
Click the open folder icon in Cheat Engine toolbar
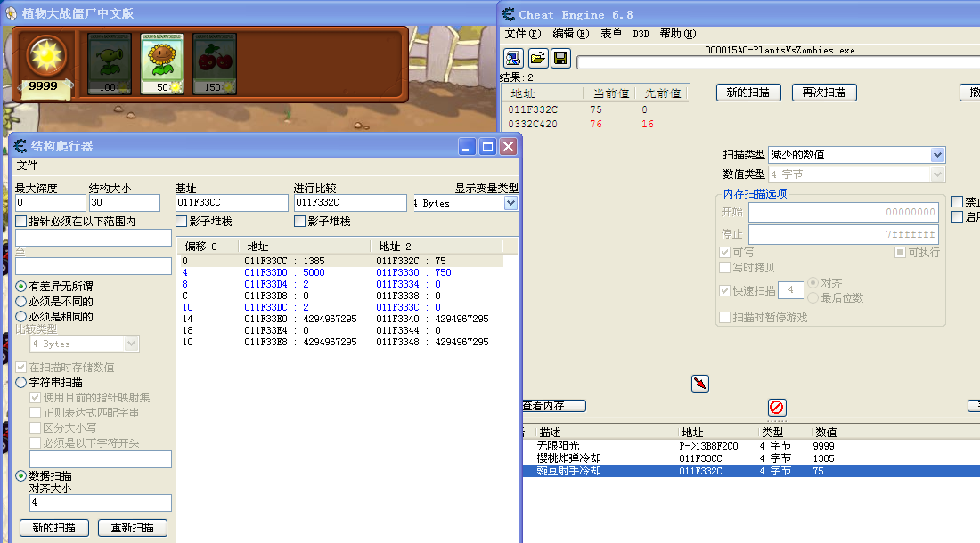537,59
